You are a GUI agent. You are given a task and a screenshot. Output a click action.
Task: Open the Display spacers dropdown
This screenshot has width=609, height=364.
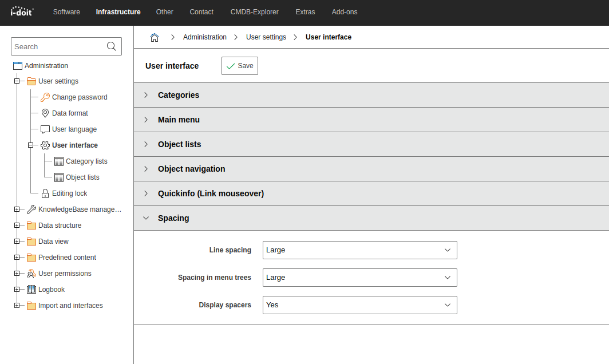[359, 305]
